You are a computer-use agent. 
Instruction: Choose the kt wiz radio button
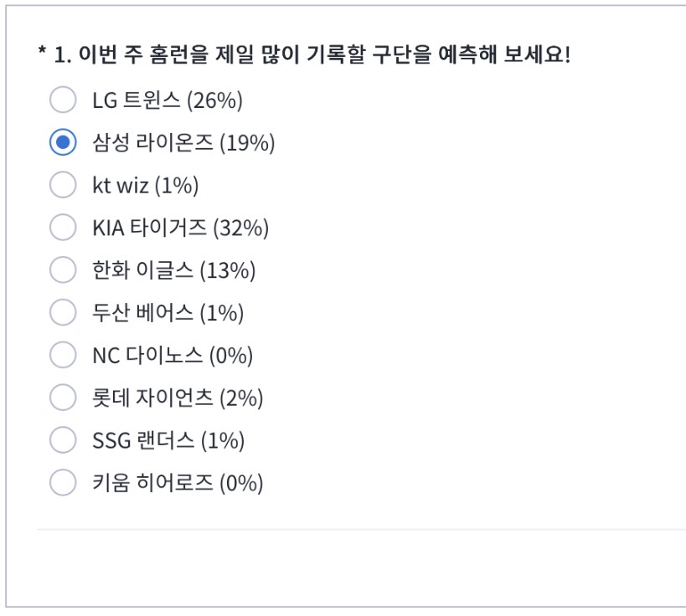tap(63, 184)
